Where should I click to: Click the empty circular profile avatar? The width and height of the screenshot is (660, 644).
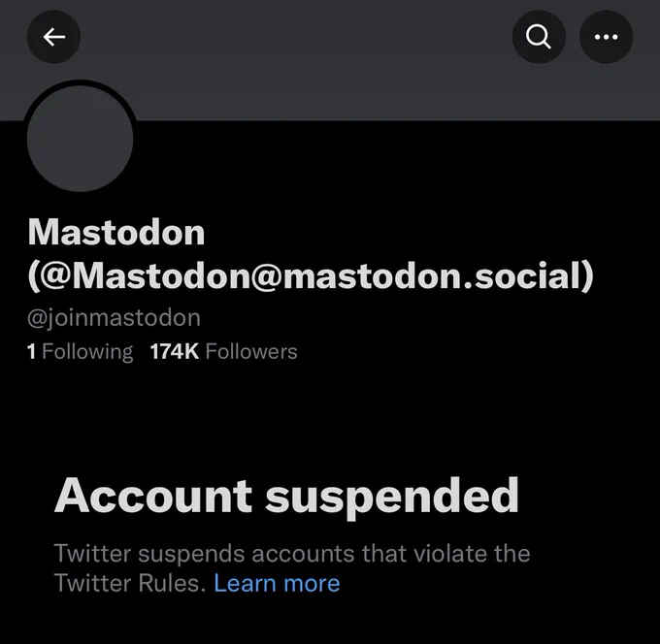[80, 139]
